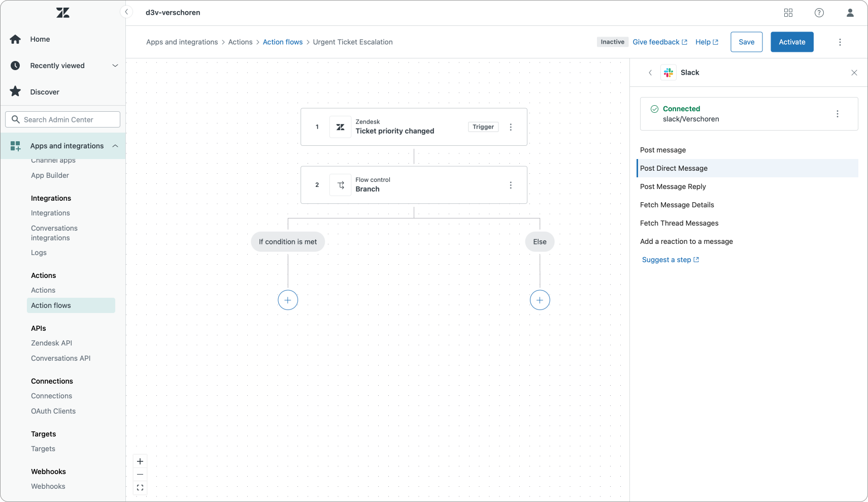Add a step under the Else branch
The width and height of the screenshot is (868, 502).
click(x=540, y=300)
